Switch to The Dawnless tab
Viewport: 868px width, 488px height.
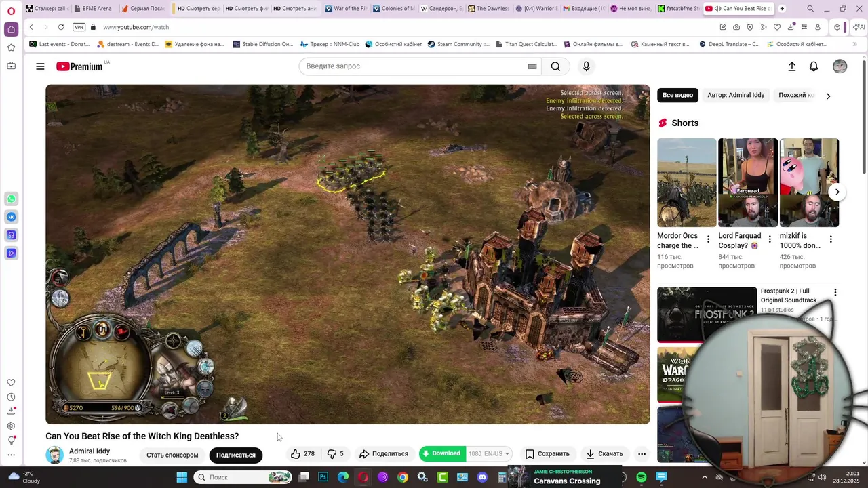(x=489, y=9)
